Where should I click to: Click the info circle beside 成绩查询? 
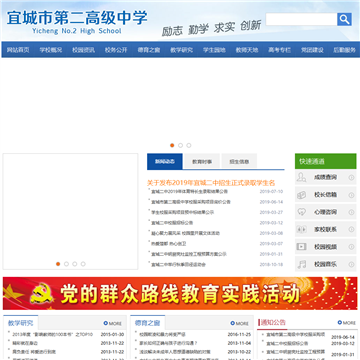351,178
